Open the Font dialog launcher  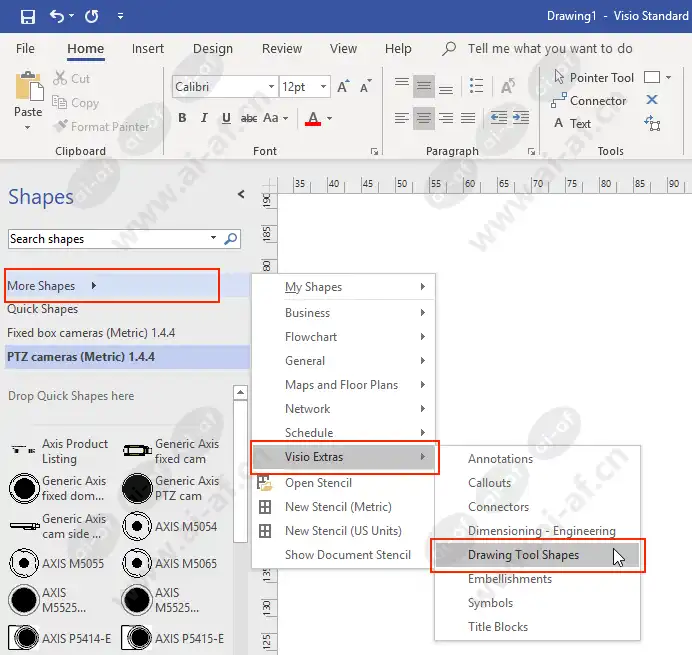point(374,152)
